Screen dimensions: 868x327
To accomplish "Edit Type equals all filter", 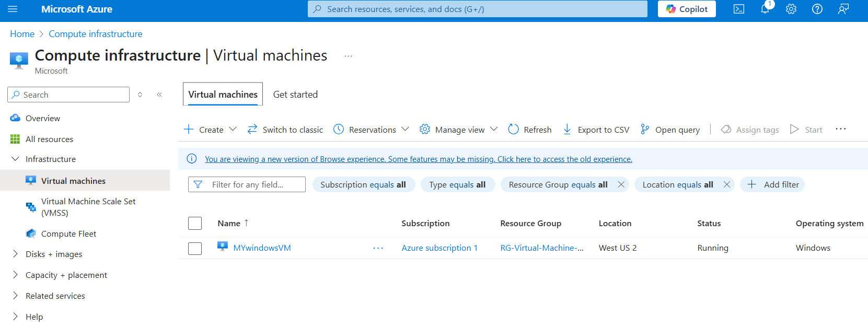I will pyautogui.click(x=457, y=184).
